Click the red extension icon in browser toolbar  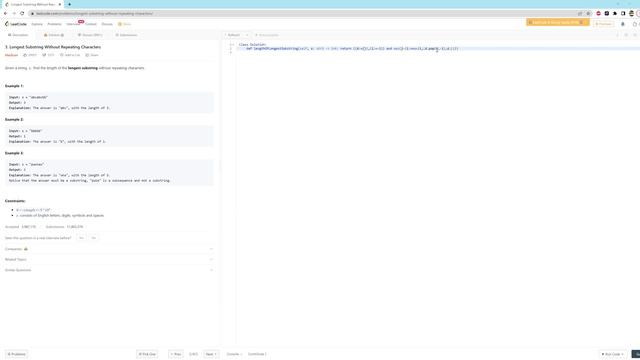point(599,13)
